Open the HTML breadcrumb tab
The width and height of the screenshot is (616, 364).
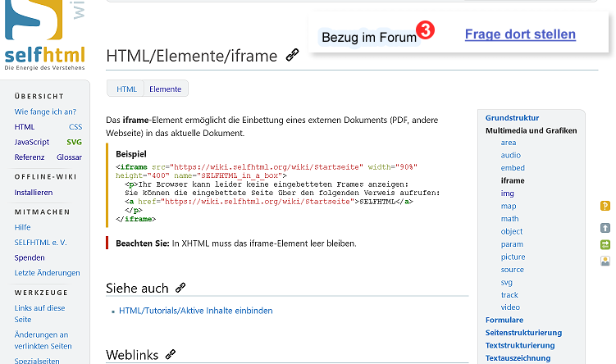point(126,89)
